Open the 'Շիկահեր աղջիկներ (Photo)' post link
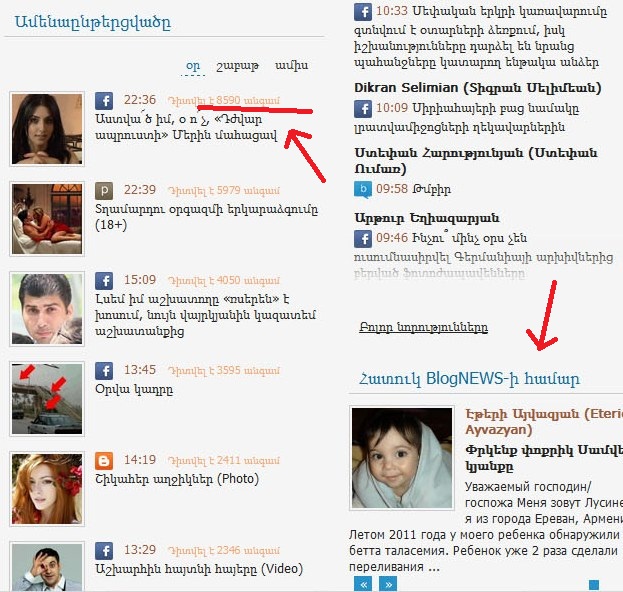 pos(177,479)
